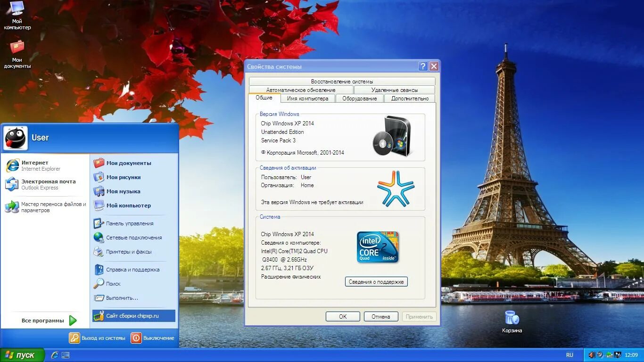644x362 pixels.
Task: Open Сайт сборки chipxp.ru entry
Action: pyautogui.click(x=133, y=316)
